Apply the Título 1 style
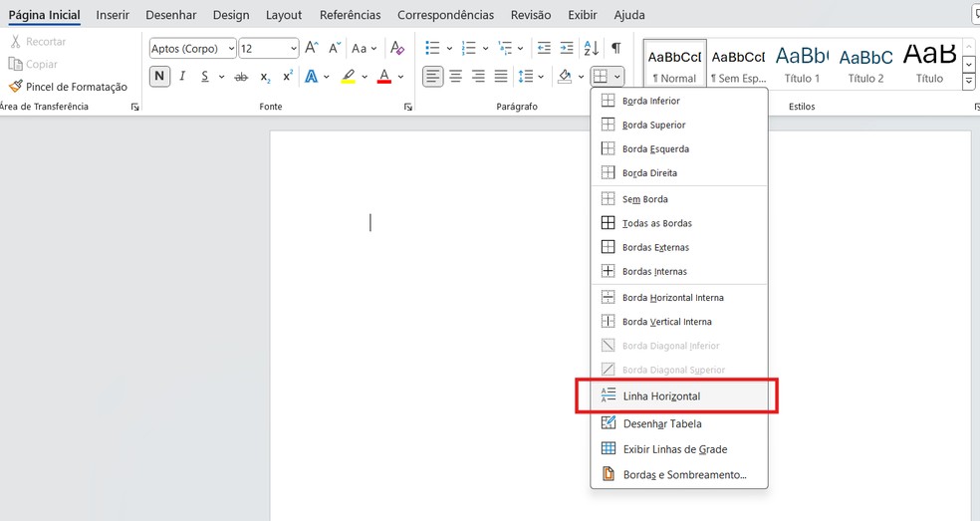The height and width of the screenshot is (521, 980). [802, 63]
